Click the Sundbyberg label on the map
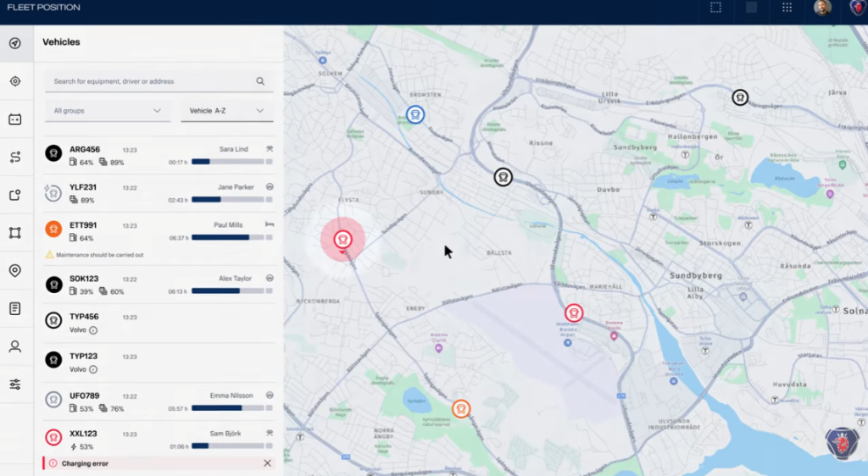The height and width of the screenshot is (476, 868). 695,275
